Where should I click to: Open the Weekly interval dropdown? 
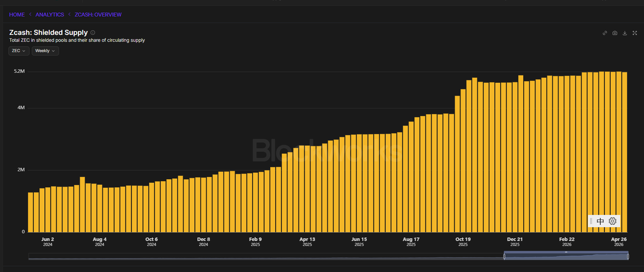pos(45,50)
